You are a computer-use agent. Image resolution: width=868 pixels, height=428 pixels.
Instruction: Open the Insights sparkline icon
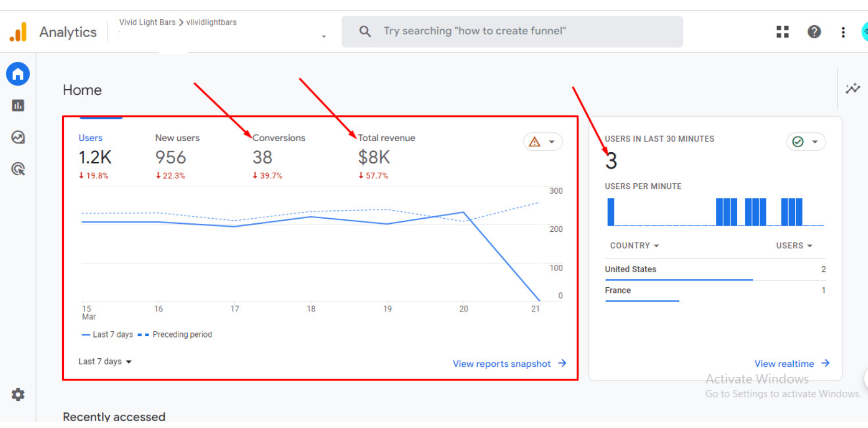(852, 88)
